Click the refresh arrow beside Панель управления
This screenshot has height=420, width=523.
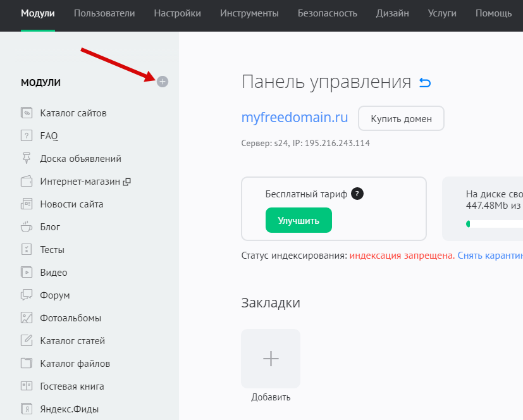click(425, 83)
